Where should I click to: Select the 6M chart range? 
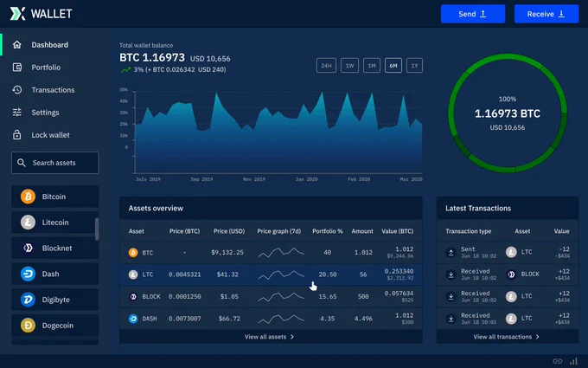click(393, 65)
